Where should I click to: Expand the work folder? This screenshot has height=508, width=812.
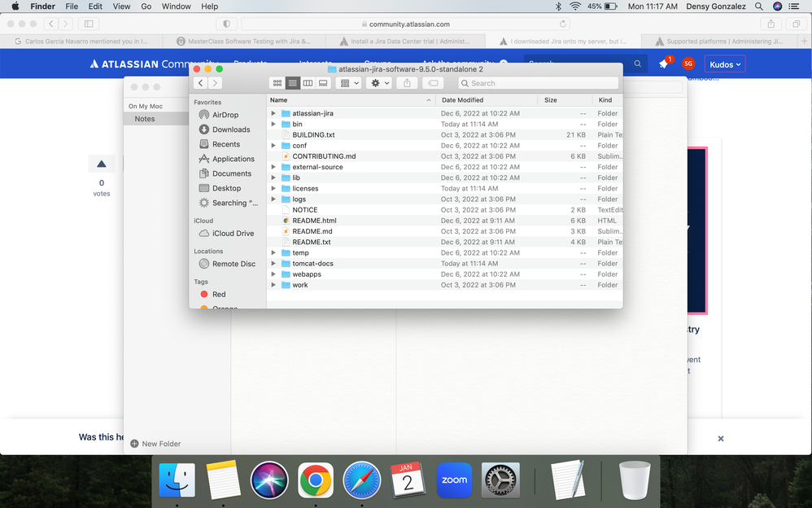[273, 285]
